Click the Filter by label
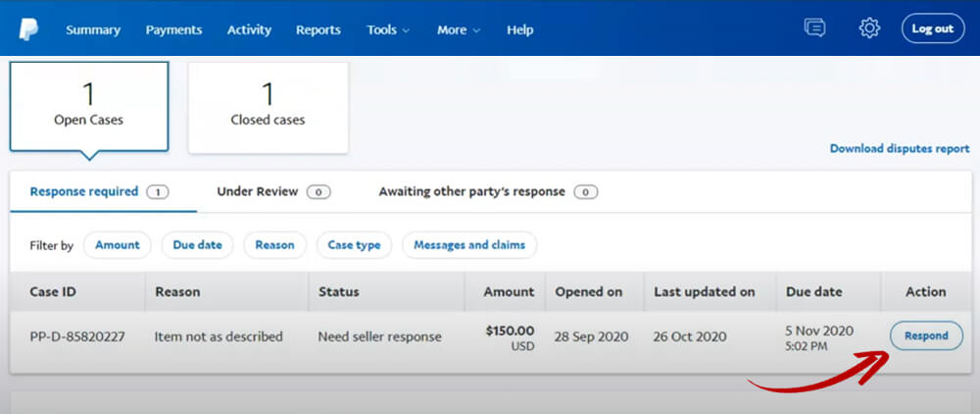Image resolution: width=980 pixels, height=414 pixels. tap(51, 246)
